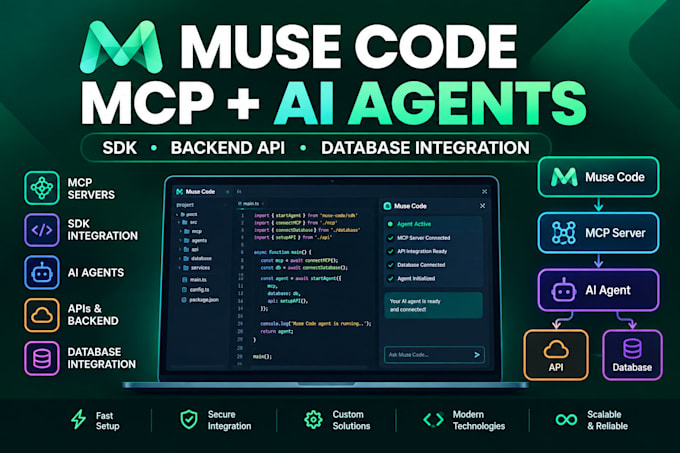This screenshot has width=680, height=453.
Task: Click the send arrow in Ask Muse Code
Action: coord(477,355)
